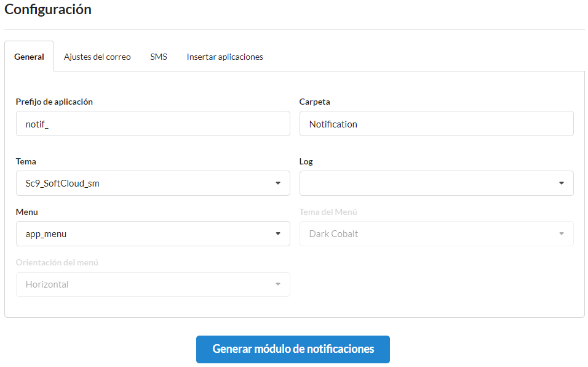Screen dimensions: 588x367
Task: Click the Carpeta field showing Notification
Action: (436, 123)
